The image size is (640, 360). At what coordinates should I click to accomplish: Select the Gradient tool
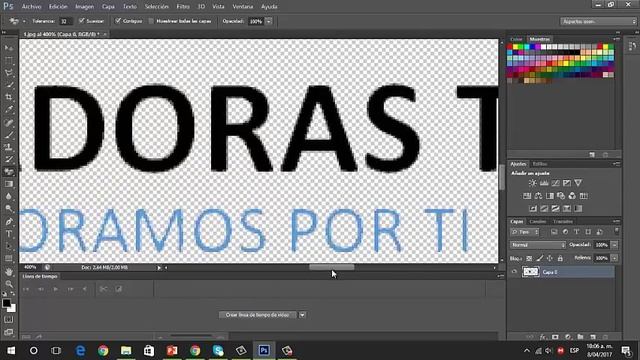(x=9, y=184)
